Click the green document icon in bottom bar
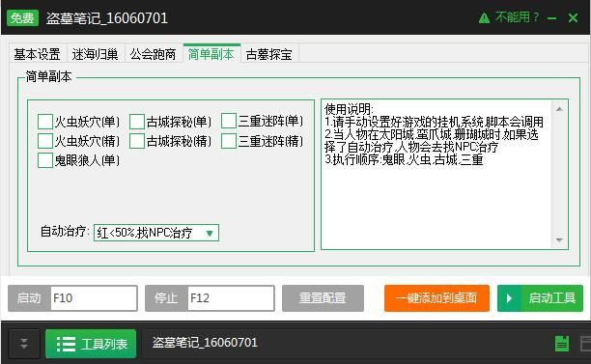The width and height of the screenshot is (591, 364). point(562,344)
